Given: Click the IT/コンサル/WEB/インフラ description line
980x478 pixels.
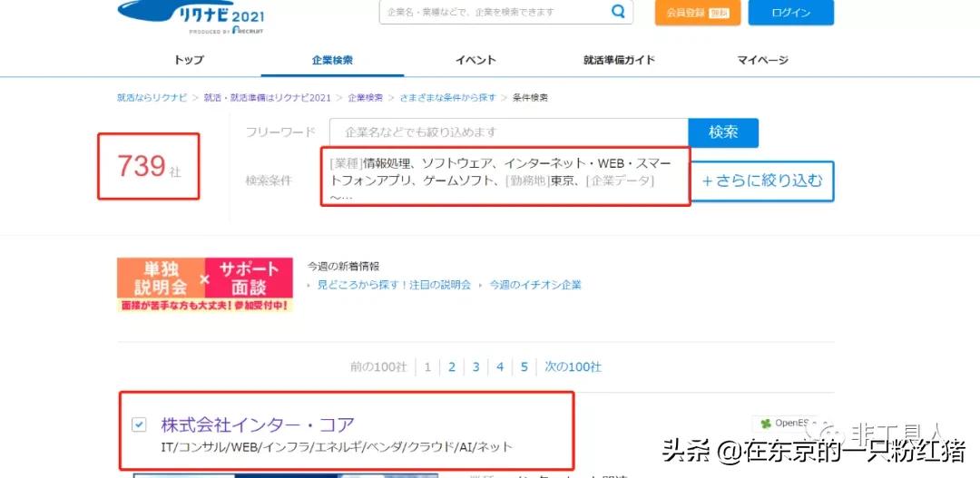Looking at the screenshot, I should (x=337, y=447).
